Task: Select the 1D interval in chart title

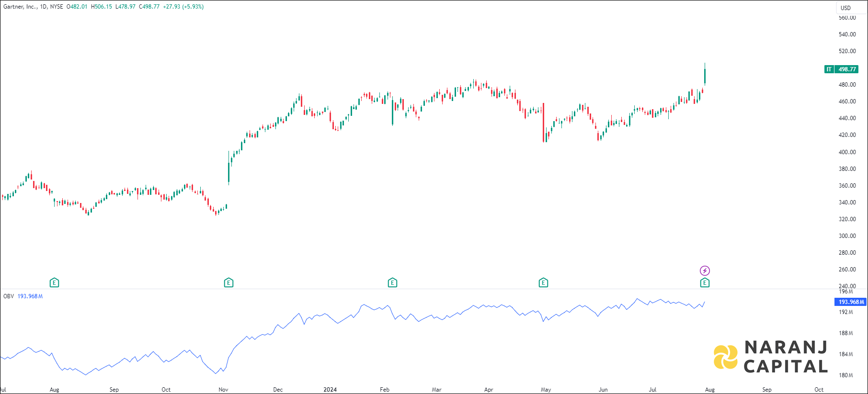Action: click(44, 7)
